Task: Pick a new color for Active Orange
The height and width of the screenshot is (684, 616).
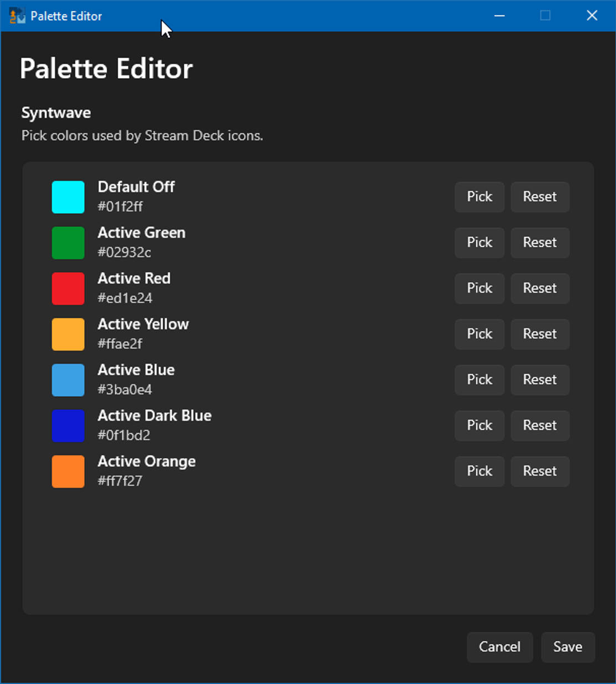Action: pyautogui.click(x=478, y=471)
